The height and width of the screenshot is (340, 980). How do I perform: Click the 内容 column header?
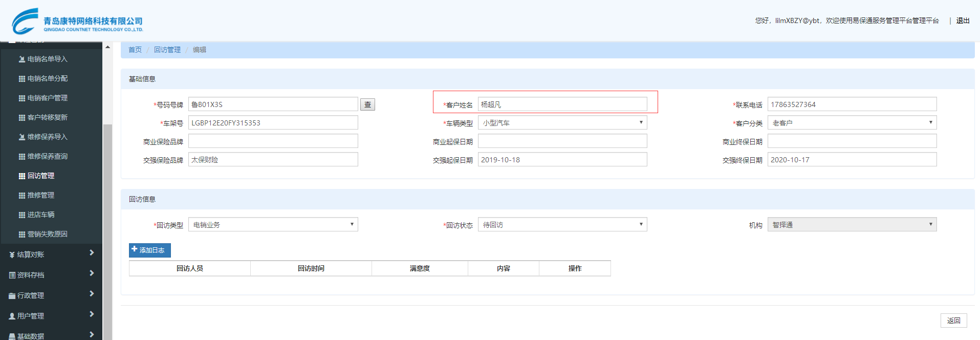point(504,268)
